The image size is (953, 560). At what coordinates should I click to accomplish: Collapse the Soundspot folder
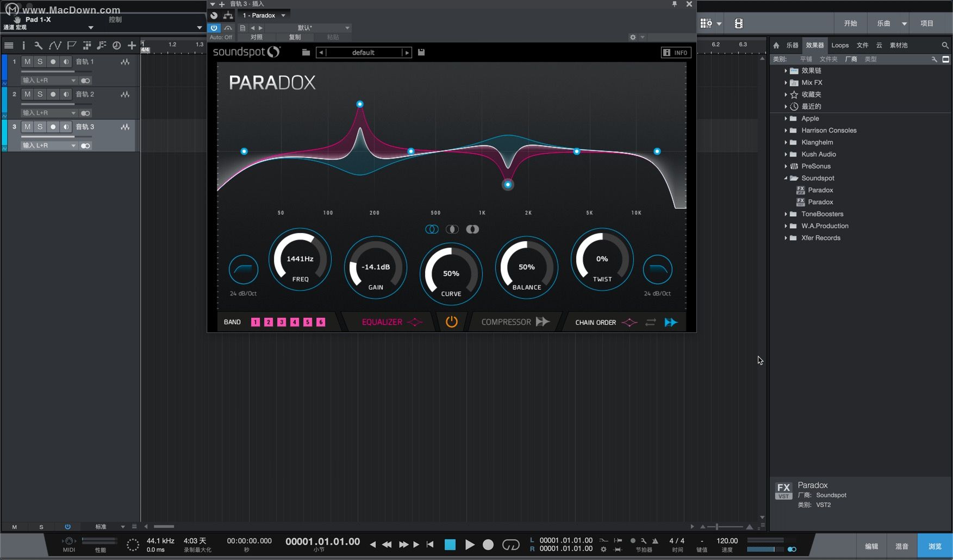(x=786, y=178)
